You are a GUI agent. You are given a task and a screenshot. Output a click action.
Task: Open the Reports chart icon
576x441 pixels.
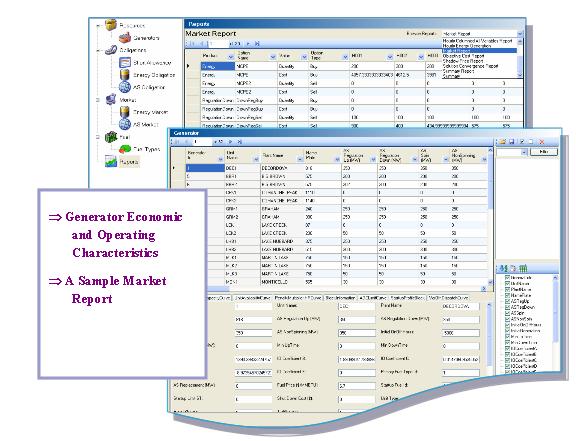tap(111, 161)
